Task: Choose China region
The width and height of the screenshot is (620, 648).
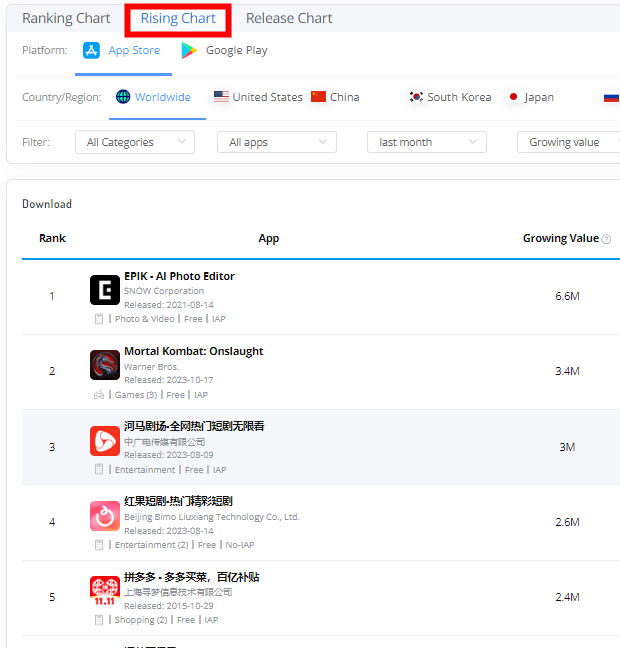Action: (344, 97)
